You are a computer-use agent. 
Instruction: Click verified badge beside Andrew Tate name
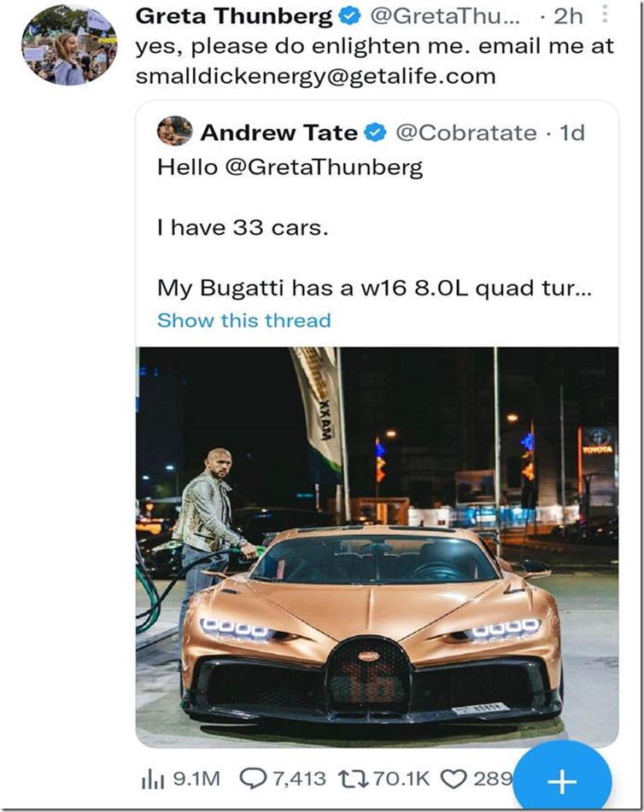tap(375, 133)
